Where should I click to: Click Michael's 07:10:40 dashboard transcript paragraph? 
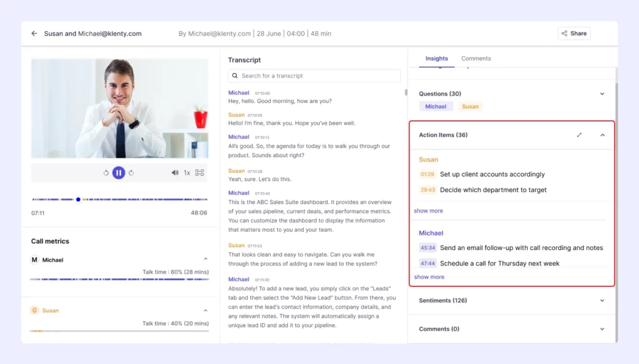coord(310,216)
